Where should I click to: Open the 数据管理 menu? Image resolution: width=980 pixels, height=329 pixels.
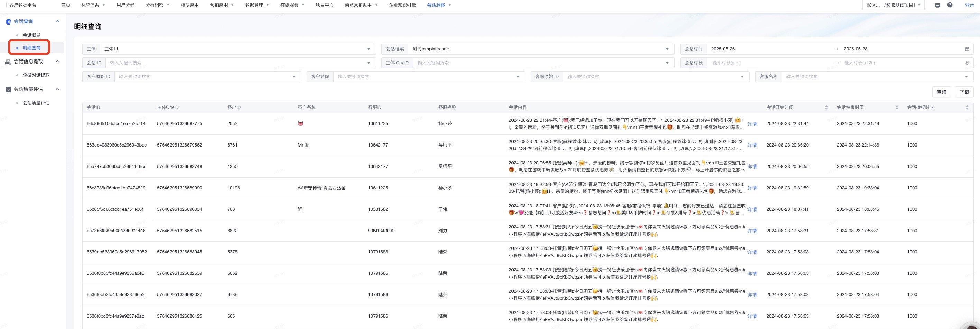pos(257,5)
